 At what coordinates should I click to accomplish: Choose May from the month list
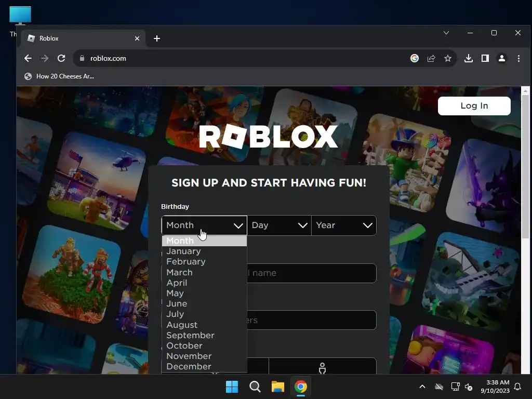(x=204, y=294)
